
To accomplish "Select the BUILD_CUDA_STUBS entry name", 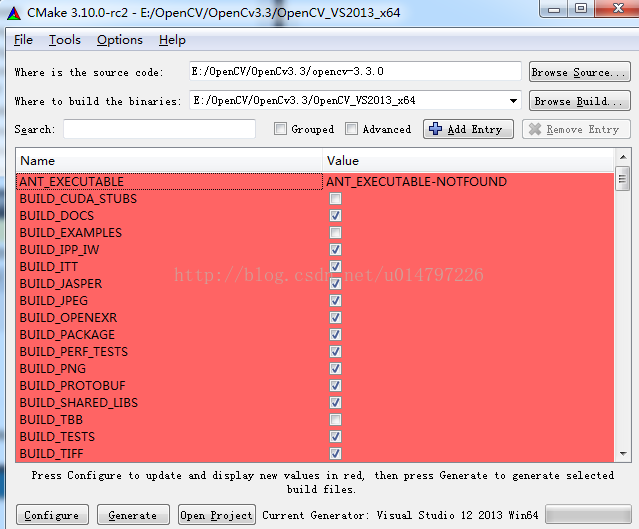I will click(x=78, y=198).
